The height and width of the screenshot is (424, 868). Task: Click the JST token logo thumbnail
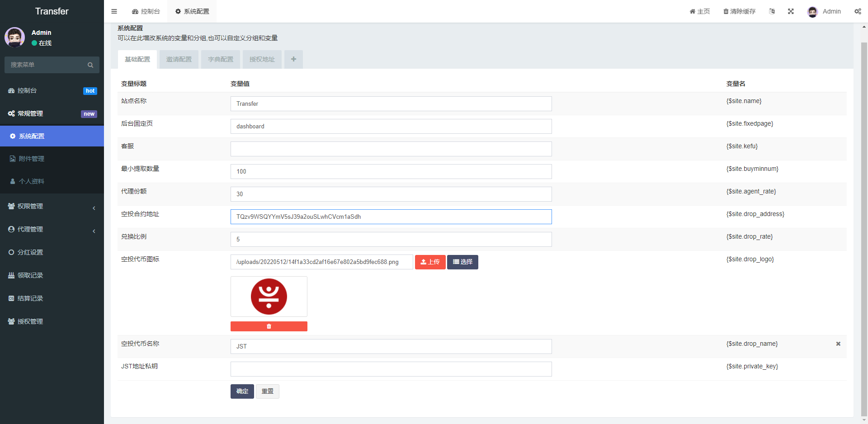(269, 297)
